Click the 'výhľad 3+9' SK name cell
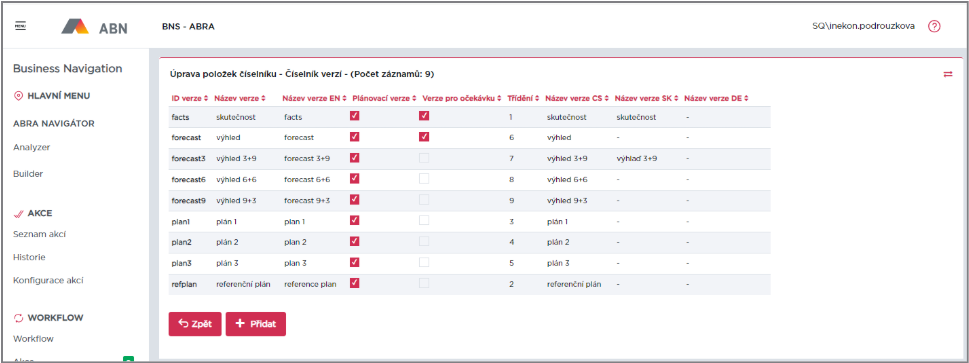 pyautogui.click(x=637, y=158)
